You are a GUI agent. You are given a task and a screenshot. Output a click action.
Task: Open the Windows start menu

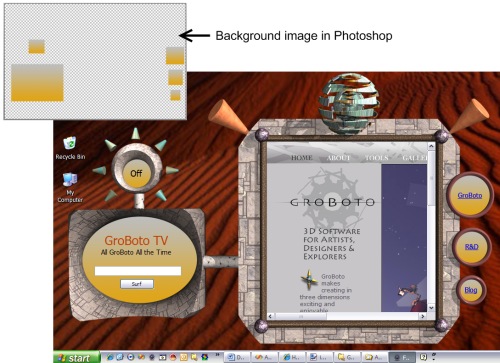(x=77, y=358)
